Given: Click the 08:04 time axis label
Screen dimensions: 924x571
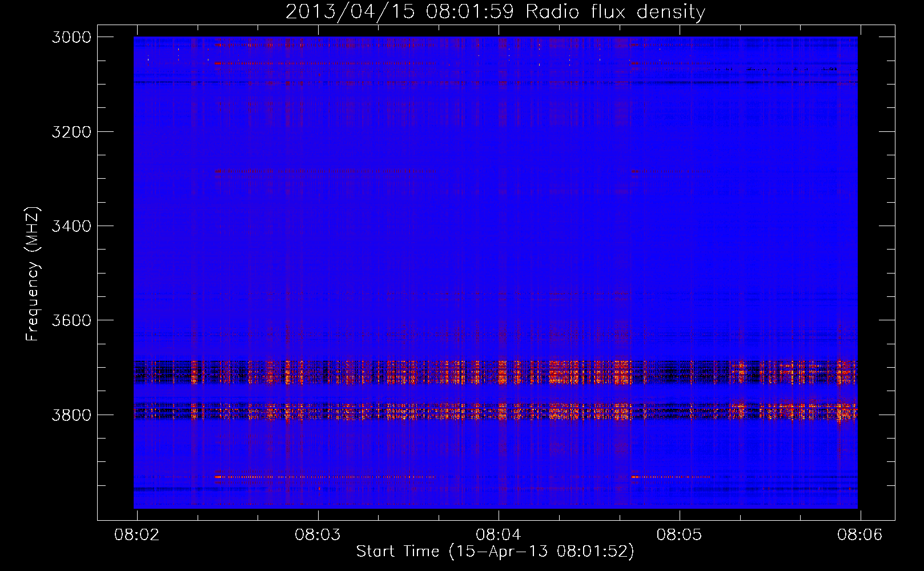Looking at the screenshot, I should (x=499, y=535).
